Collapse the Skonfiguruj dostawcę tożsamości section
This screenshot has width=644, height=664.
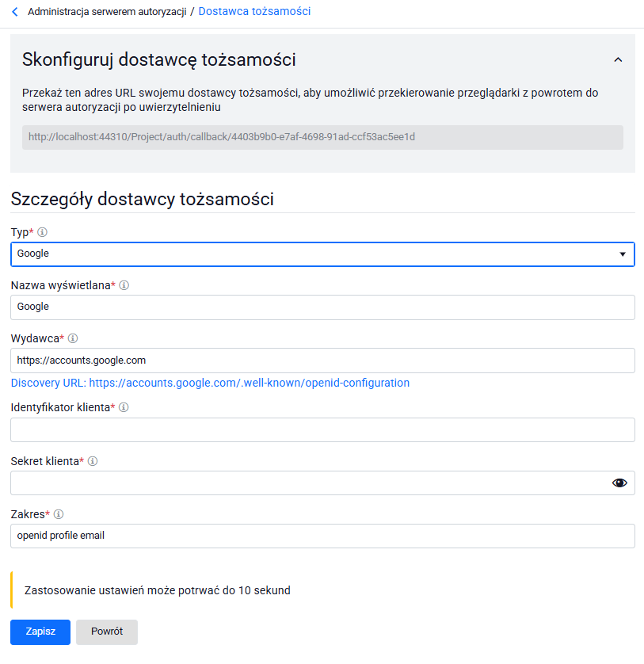618,59
